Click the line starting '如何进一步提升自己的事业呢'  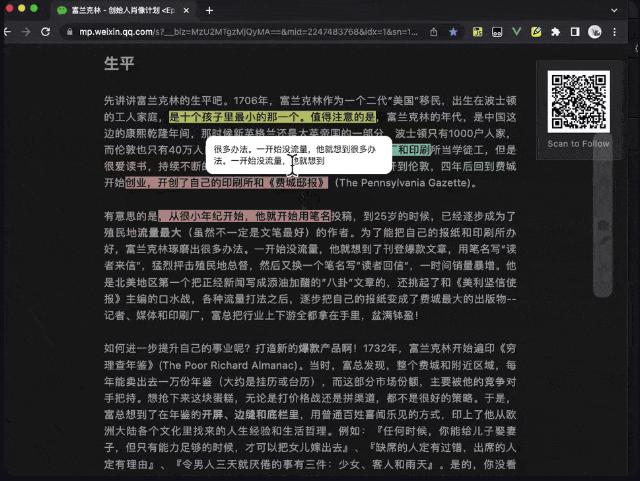(310, 348)
